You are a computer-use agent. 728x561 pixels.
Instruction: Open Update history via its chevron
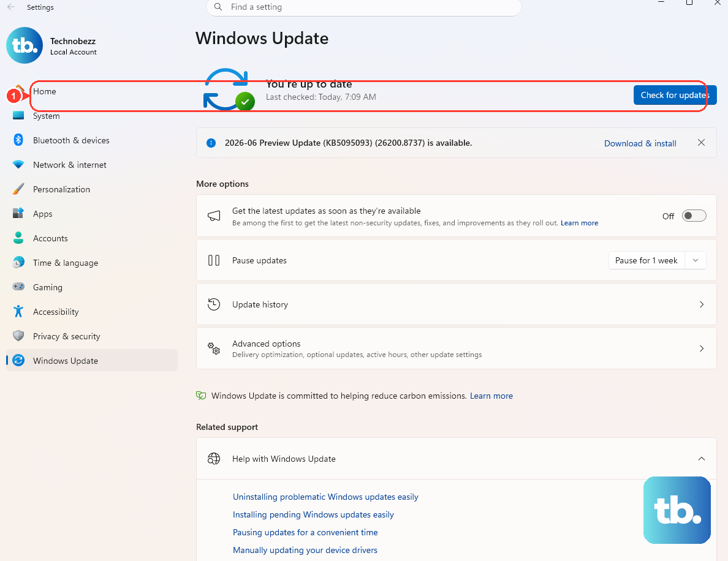click(x=702, y=304)
